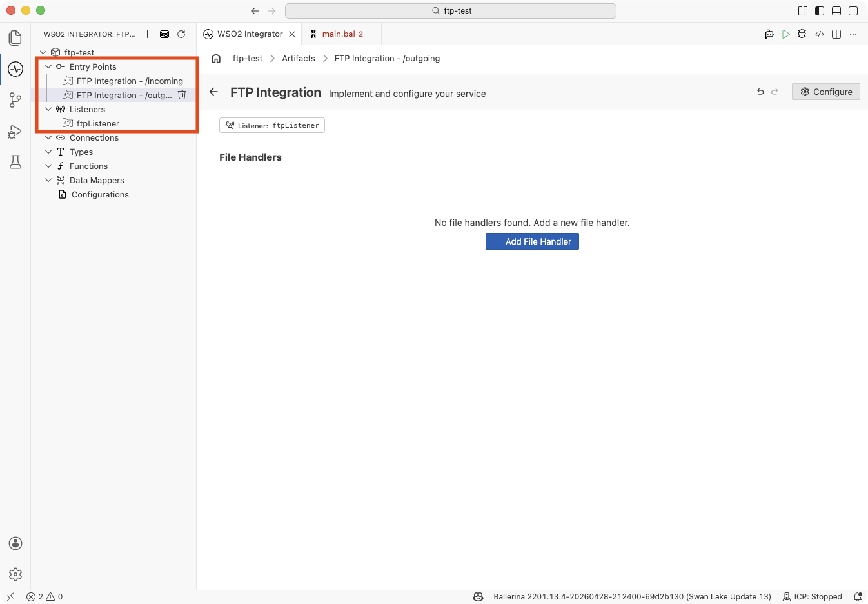The image size is (868, 604).
Task: Open Accounts menu in activity bar
Action: pyautogui.click(x=15, y=543)
